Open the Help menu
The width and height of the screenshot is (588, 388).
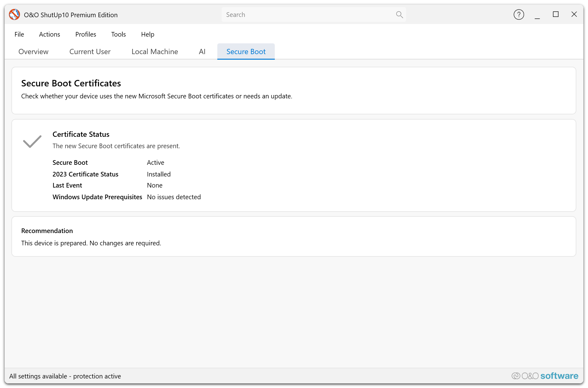148,34
